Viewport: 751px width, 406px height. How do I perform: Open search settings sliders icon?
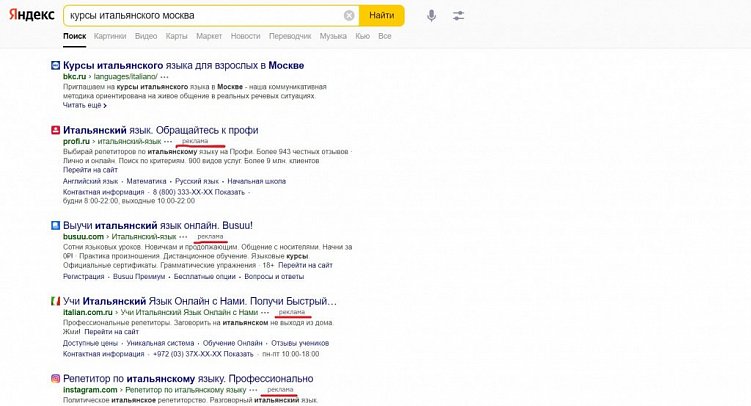[x=458, y=16]
